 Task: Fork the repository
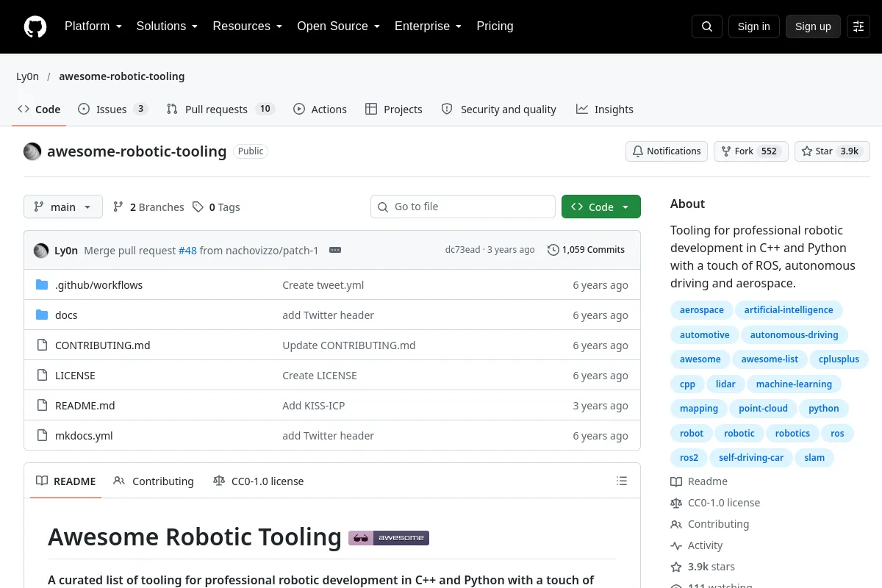point(751,151)
